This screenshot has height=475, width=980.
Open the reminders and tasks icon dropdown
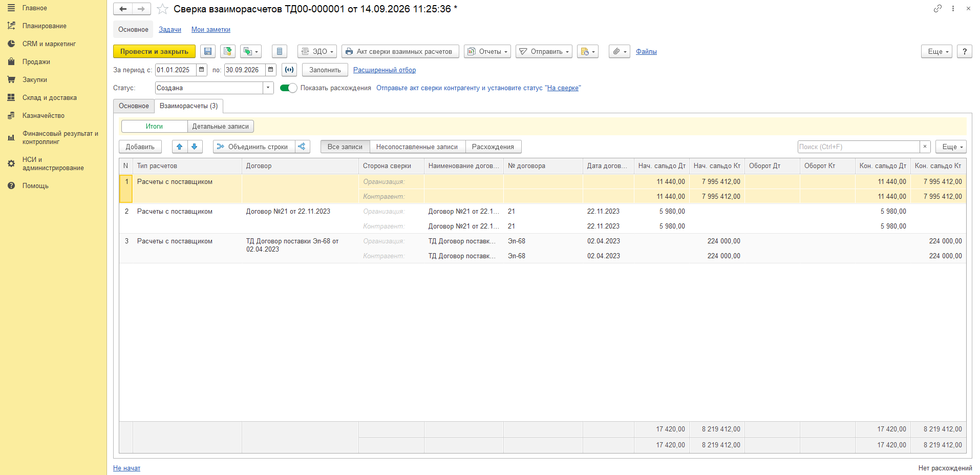[588, 51]
